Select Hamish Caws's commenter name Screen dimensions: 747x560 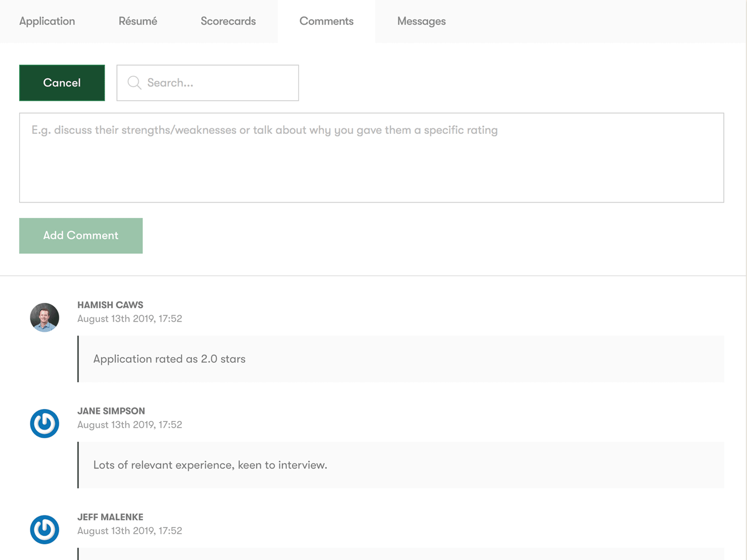(110, 305)
